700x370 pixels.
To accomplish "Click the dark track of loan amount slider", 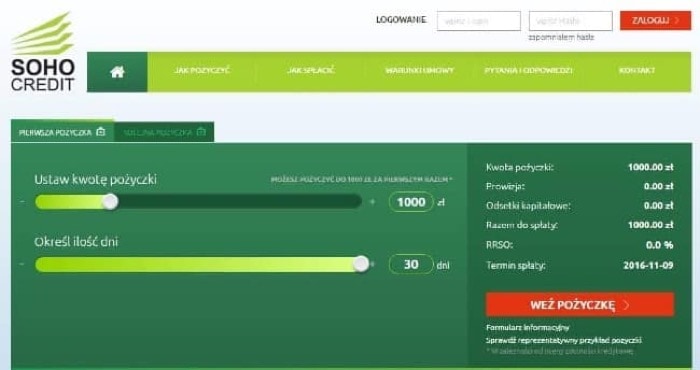I will coord(240,202).
